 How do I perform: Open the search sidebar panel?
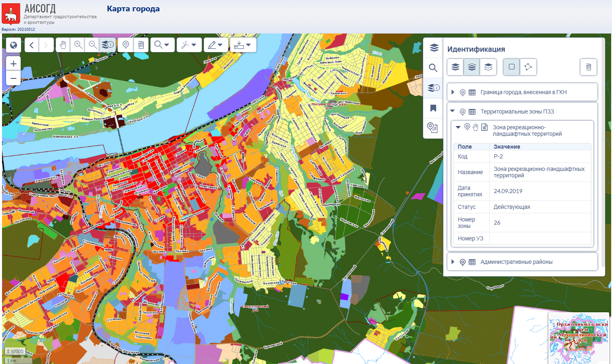[x=433, y=67]
